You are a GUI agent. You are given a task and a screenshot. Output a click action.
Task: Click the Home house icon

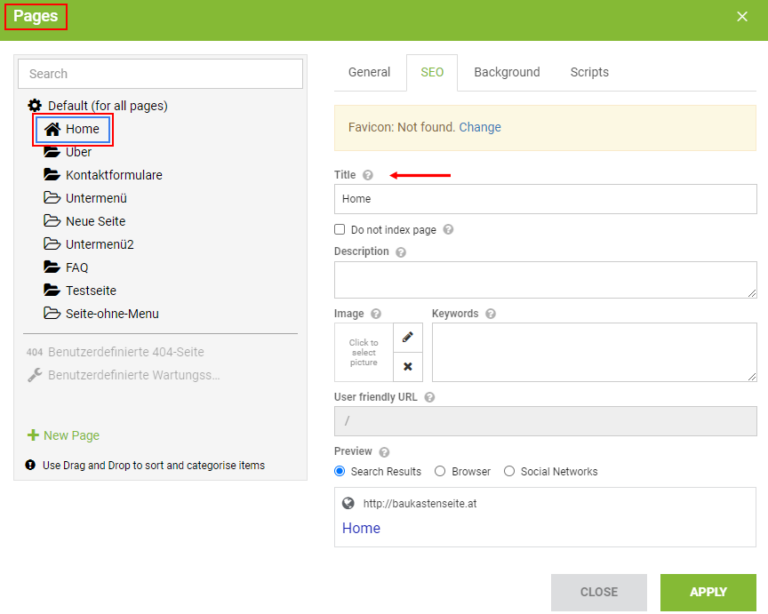[x=52, y=129]
